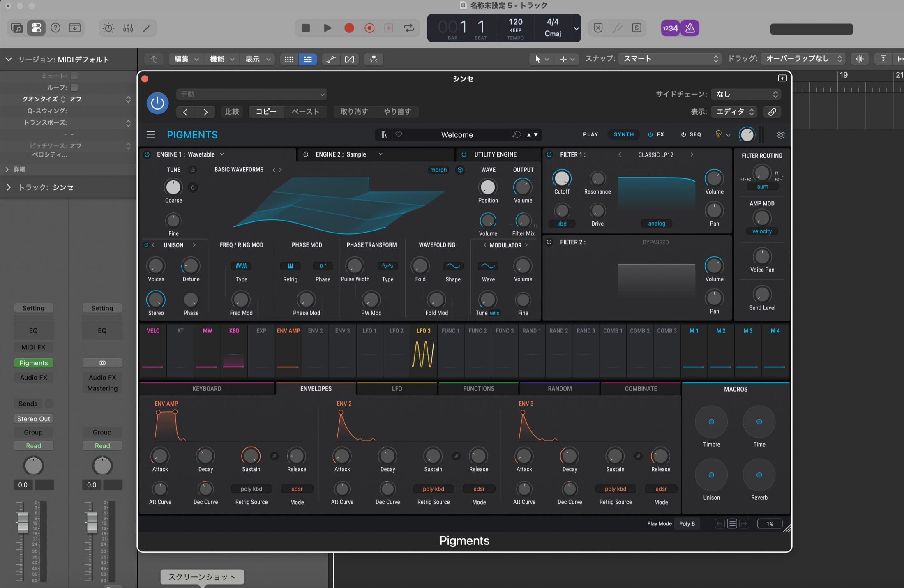Viewport: 904px width, 588px height.
Task: Open the Functions menu dropdown
Action: 222,60
